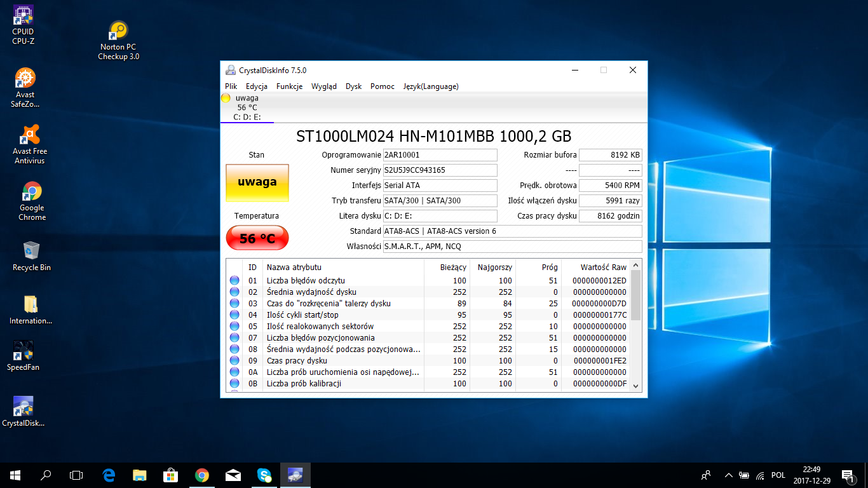
Task: Select row 09 Czas pracy dysku
Action: (x=428, y=360)
